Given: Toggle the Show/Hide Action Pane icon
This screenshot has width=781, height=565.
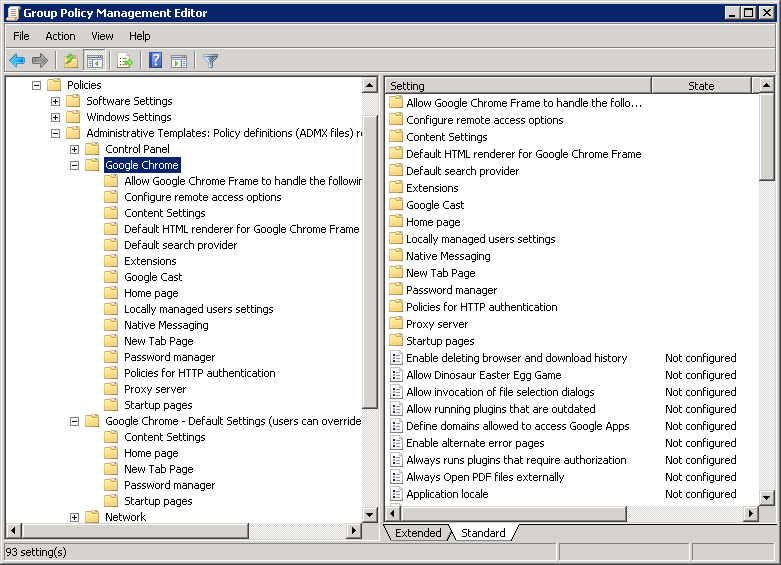Looking at the screenshot, I should coord(179,61).
